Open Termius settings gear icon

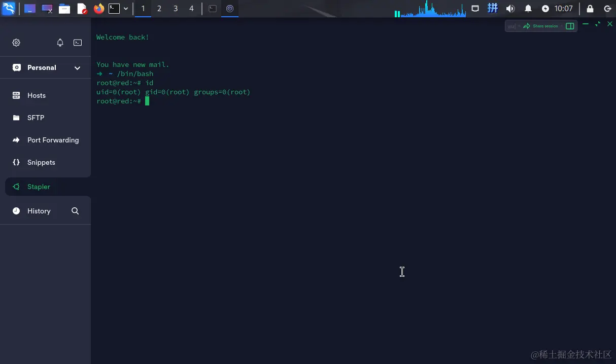(x=16, y=43)
